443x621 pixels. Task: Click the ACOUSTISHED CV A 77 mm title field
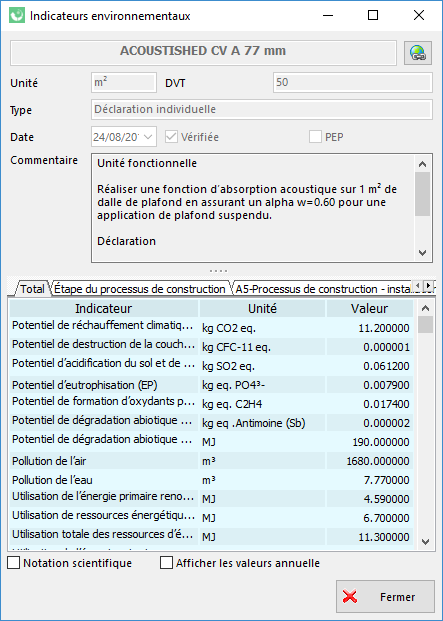pyautogui.click(x=203, y=52)
